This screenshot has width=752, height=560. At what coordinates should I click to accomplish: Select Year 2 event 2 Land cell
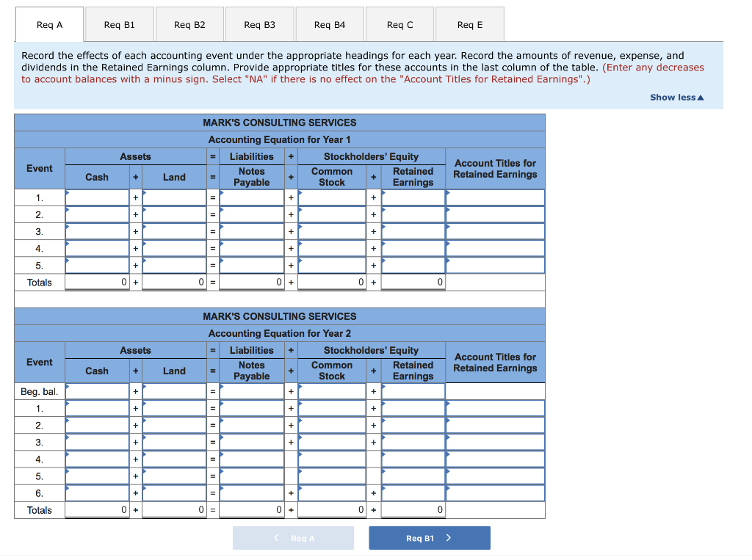point(174,425)
